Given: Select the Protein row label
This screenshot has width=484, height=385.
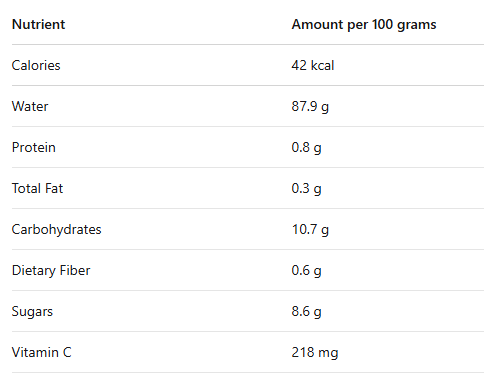Looking at the screenshot, I should 34,147.
